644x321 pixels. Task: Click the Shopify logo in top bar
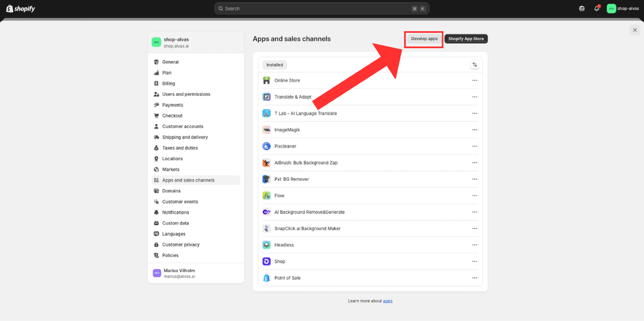tap(21, 8)
